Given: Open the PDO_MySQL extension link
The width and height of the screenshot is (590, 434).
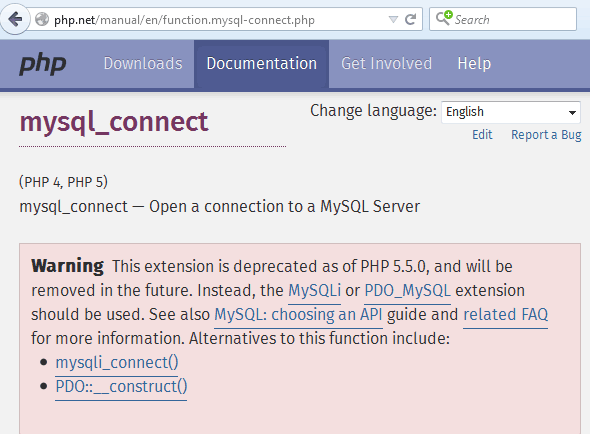Looking at the screenshot, I should coord(408,291).
